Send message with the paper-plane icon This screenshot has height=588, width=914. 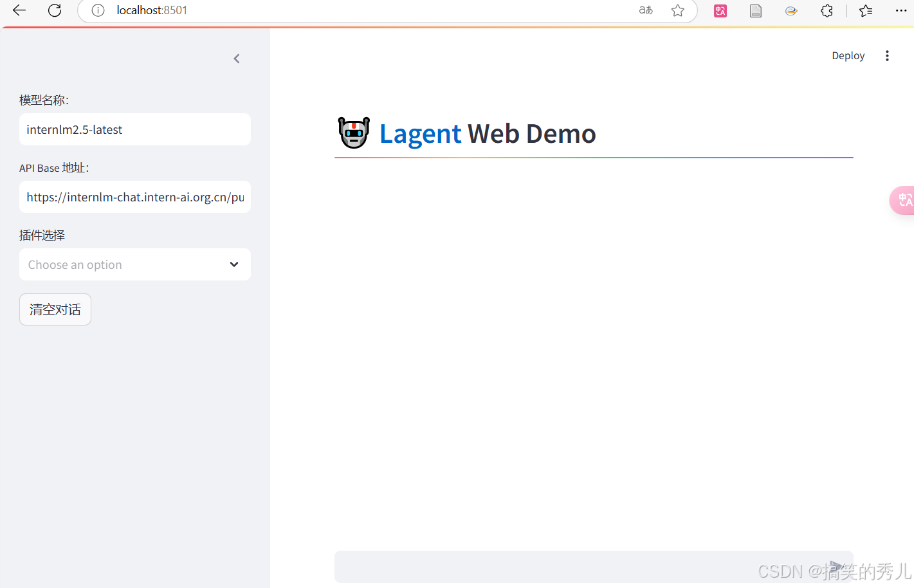836,567
